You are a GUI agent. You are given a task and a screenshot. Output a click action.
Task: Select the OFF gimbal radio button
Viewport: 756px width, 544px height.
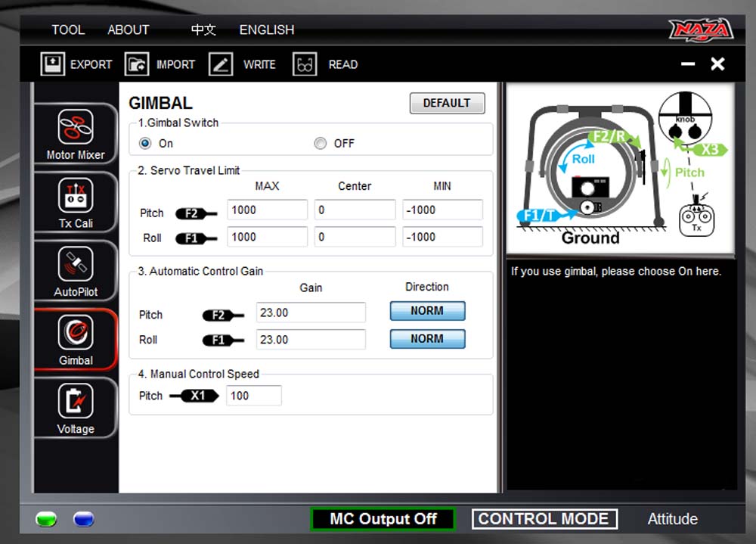click(321, 143)
